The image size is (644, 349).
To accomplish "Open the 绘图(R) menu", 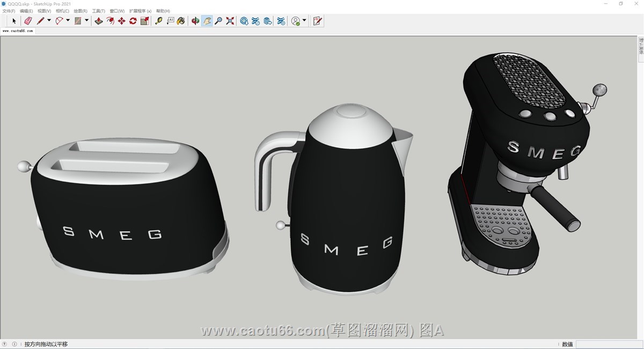I will click(x=80, y=11).
